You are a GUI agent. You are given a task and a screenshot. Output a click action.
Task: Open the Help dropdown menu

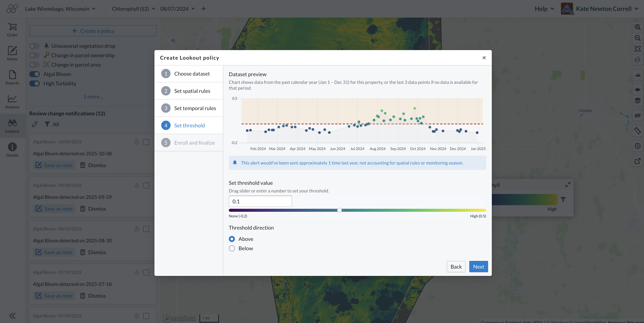(544, 9)
